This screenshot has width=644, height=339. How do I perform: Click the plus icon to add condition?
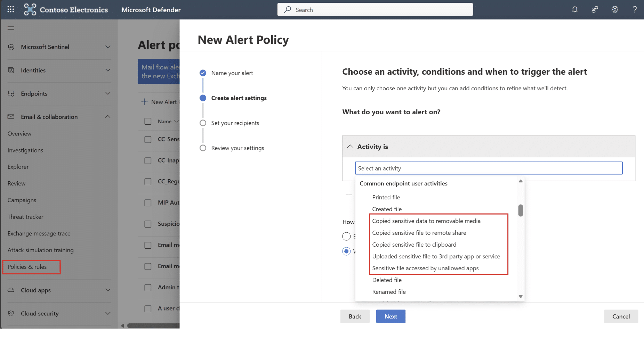349,195
